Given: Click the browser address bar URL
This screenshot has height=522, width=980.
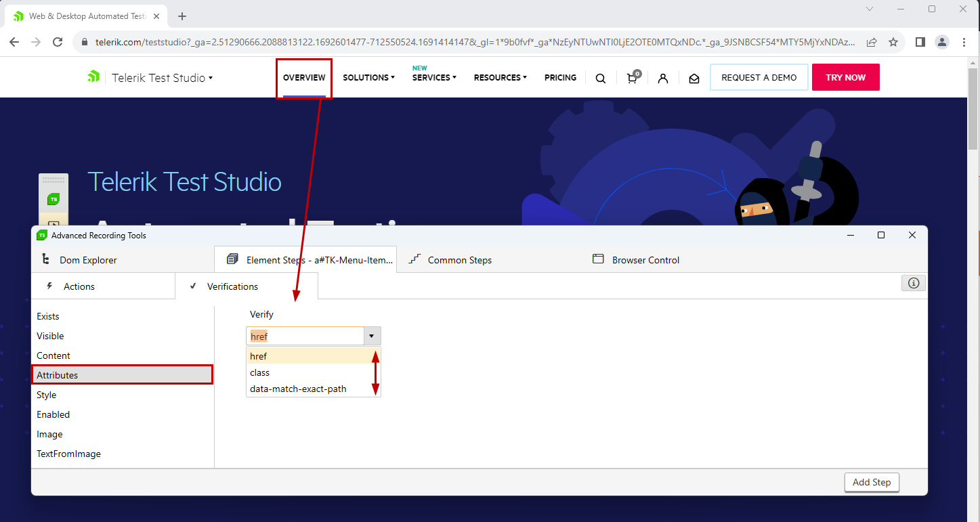Looking at the screenshot, I should [x=475, y=42].
